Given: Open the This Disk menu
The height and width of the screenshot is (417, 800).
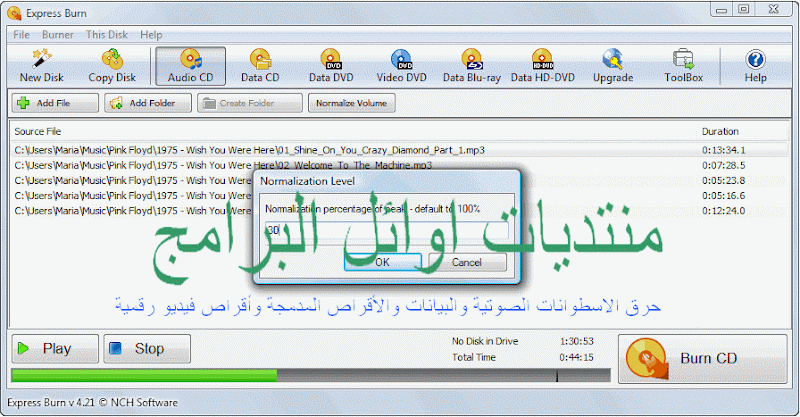Looking at the screenshot, I should click(x=107, y=35).
